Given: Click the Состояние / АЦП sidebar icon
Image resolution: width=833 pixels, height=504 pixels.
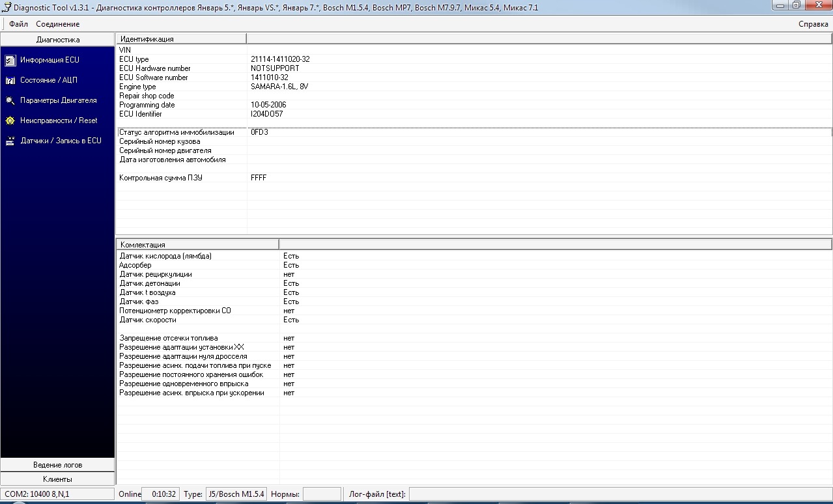Looking at the screenshot, I should coord(10,80).
